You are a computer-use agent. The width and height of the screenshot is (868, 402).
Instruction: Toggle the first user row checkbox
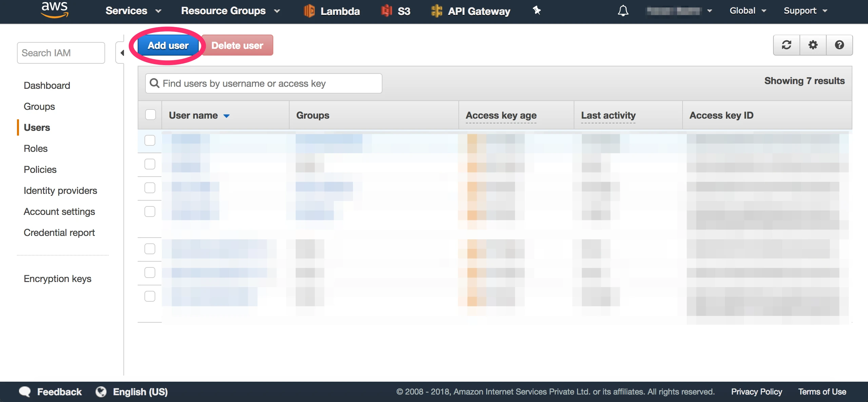pyautogui.click(x=151, y=140)
